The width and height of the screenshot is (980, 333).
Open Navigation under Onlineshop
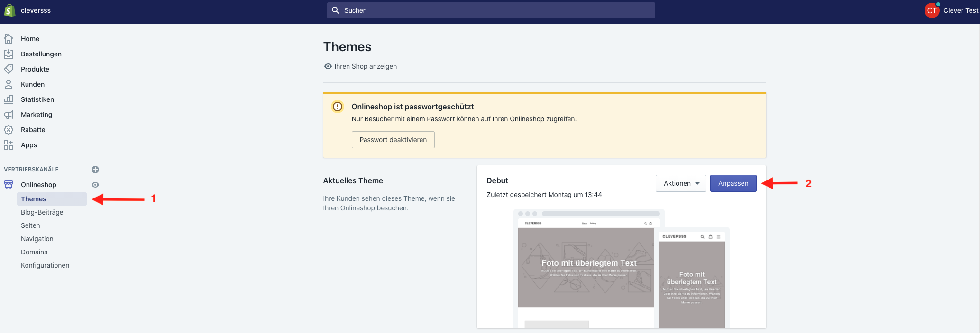[37, 239]
